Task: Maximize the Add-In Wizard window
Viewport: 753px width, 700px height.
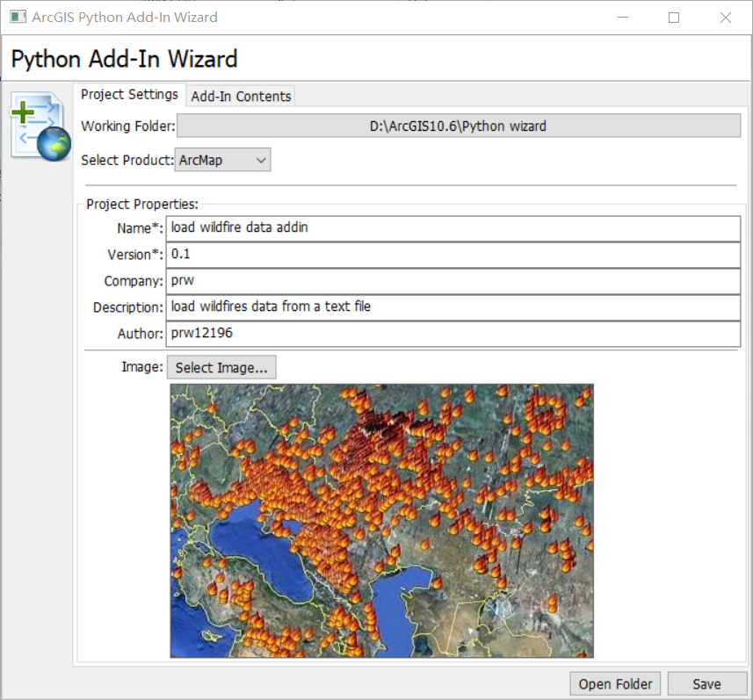Action: (674, 18)
